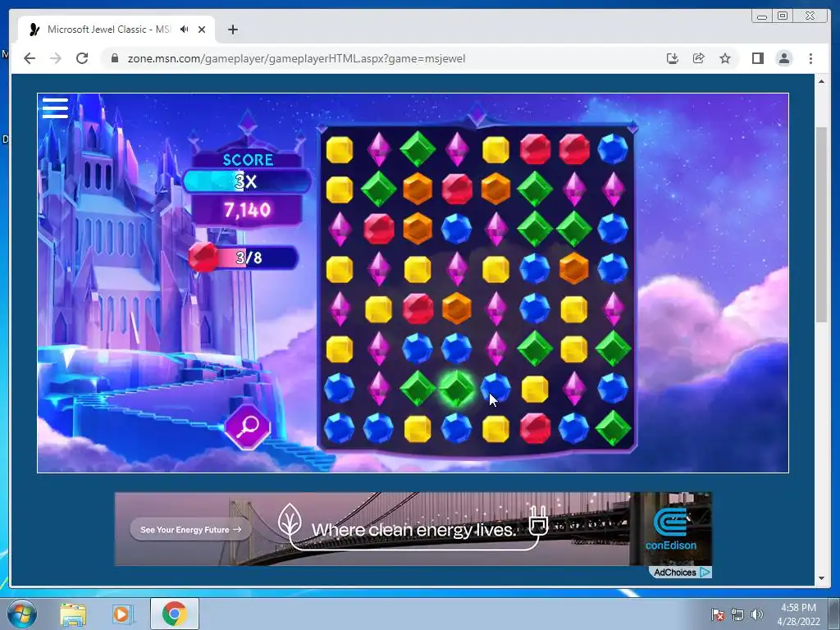Click the page scrollbar up arrow
840x630 pixels.
(821, 81)
